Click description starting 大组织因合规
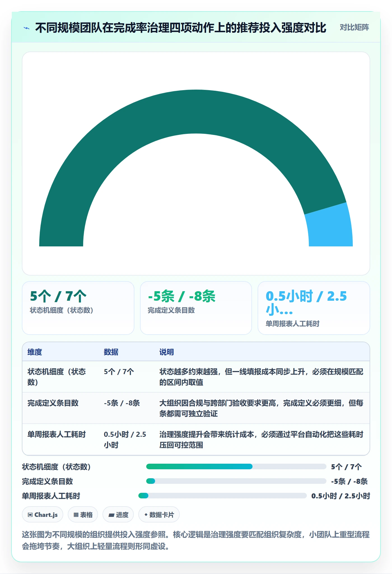Screen dimensions: 392x574 [261, 408]
